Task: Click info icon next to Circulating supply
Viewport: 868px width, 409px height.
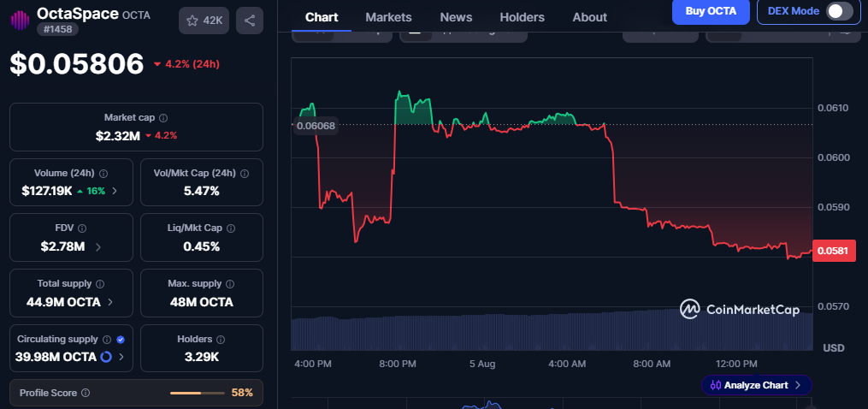Action: click(107, 339)
